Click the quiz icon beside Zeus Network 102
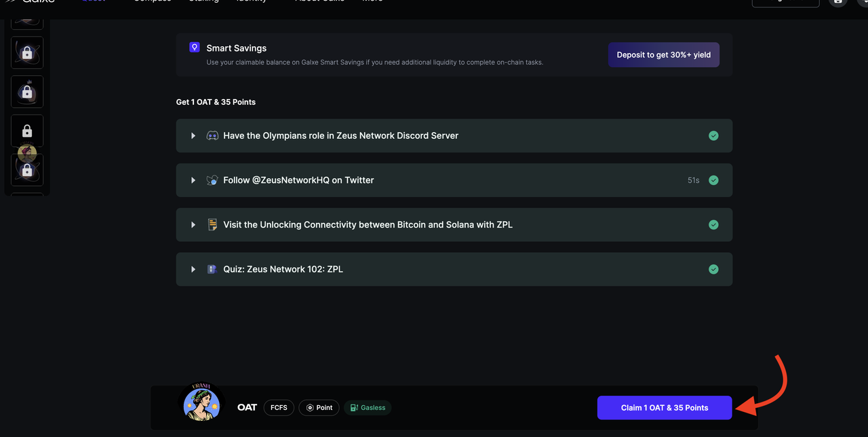 coord(212,269)
